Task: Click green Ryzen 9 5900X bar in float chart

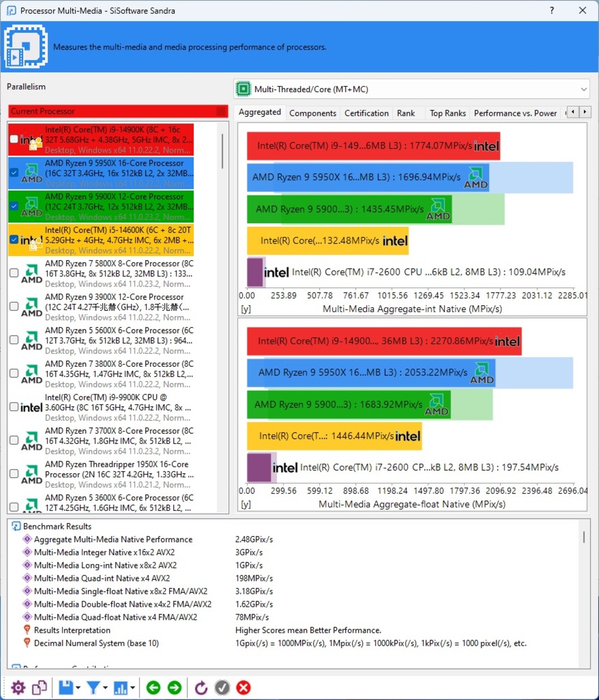Action: coord(349,404)
